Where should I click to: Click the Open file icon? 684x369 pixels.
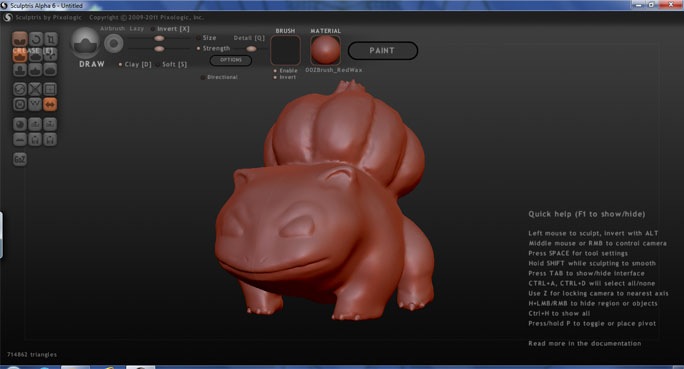35,140
